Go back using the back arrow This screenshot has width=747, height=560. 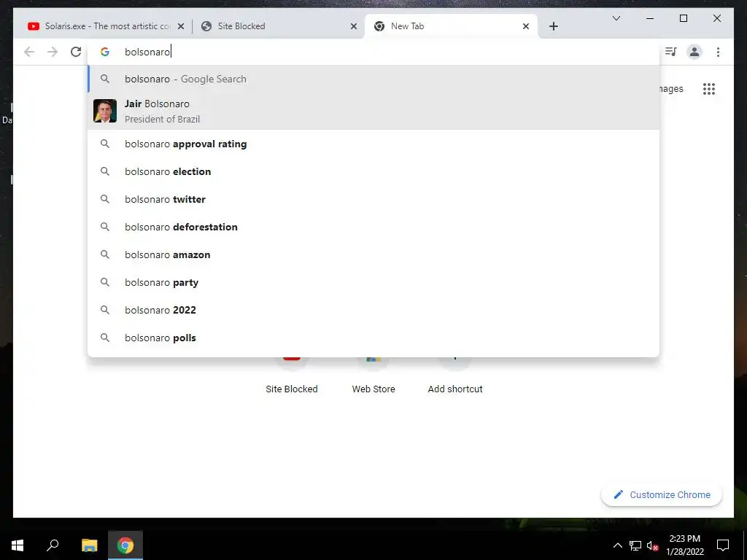tap(29, 52)
